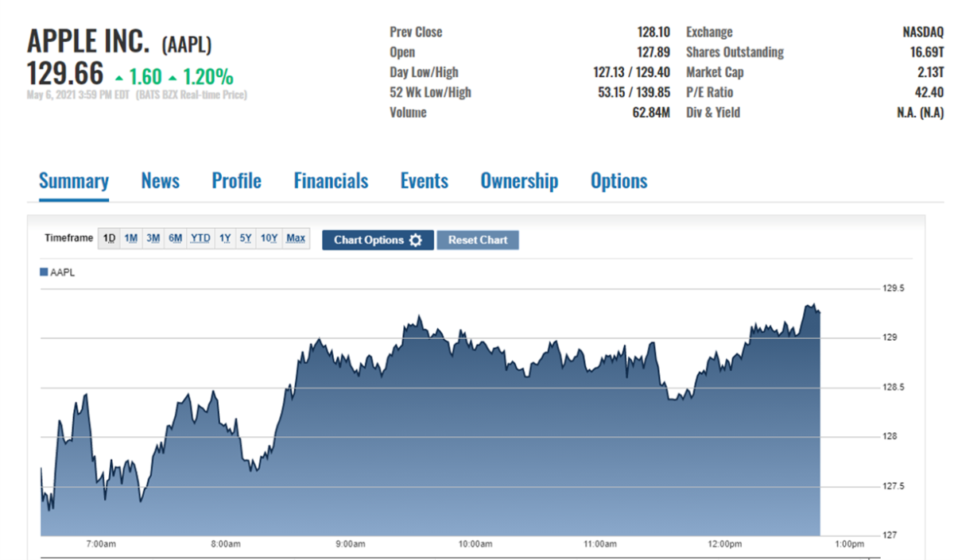Click the 52 Wk Low/High label
Image resolution: width=954 pixels, height=560 pixels.
click(x=430, y=92)
